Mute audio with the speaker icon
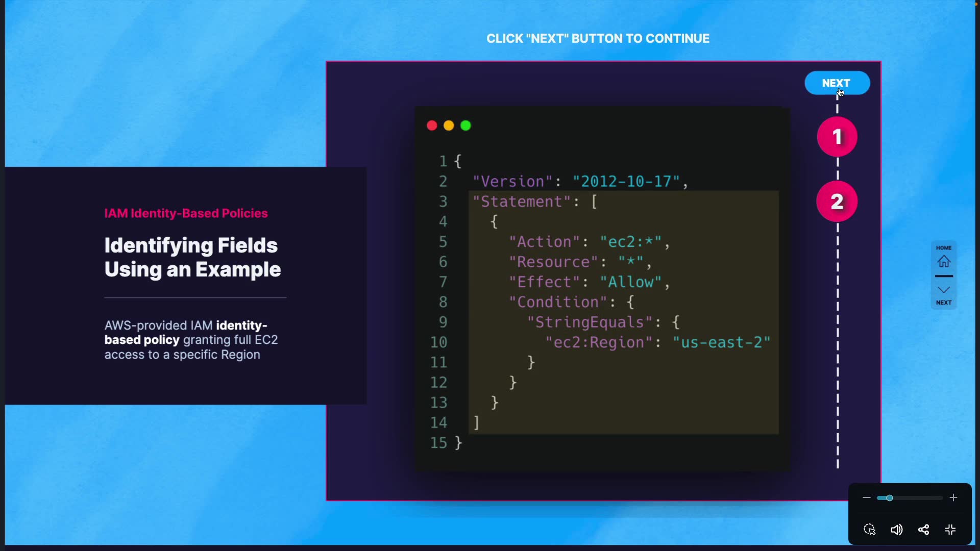 tap(896, 530)
